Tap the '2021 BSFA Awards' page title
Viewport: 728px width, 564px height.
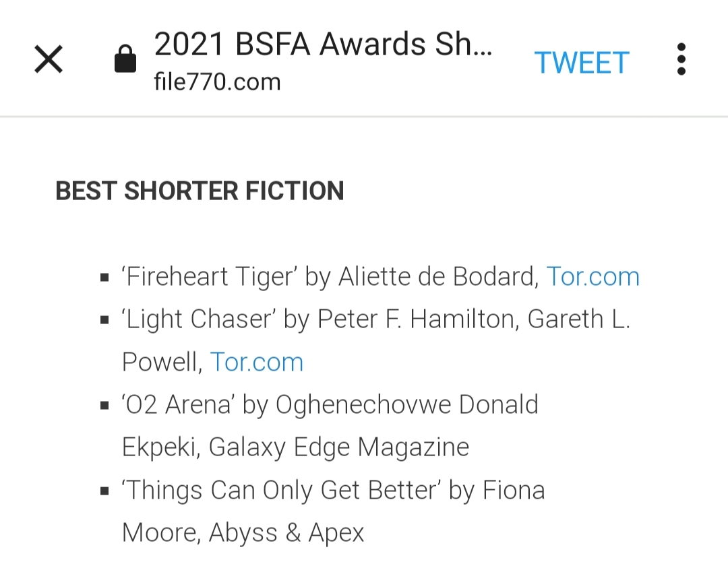(x=324, y=46)
